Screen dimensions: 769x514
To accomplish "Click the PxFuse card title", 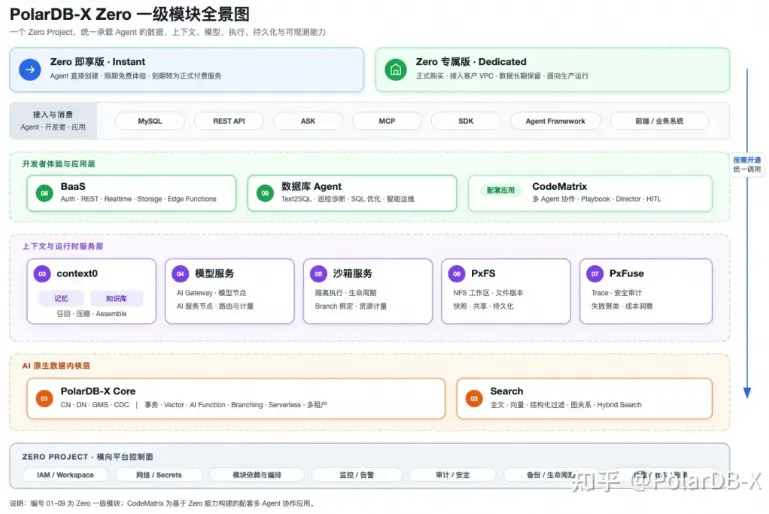I will 627,273.
